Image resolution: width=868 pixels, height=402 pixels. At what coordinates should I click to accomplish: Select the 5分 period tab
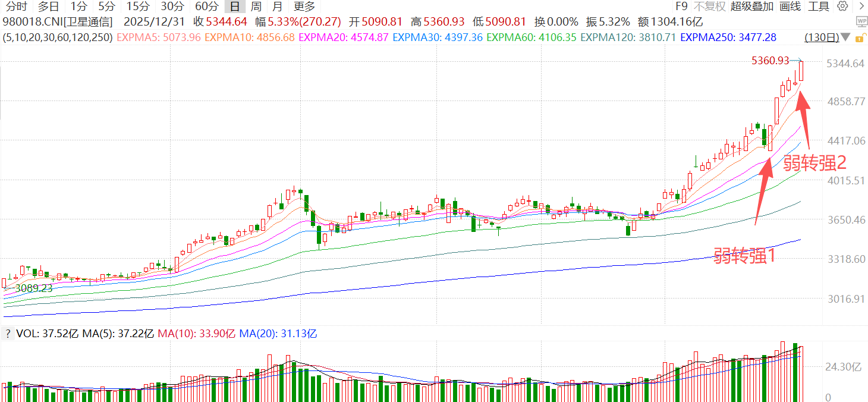coord(107,7)
